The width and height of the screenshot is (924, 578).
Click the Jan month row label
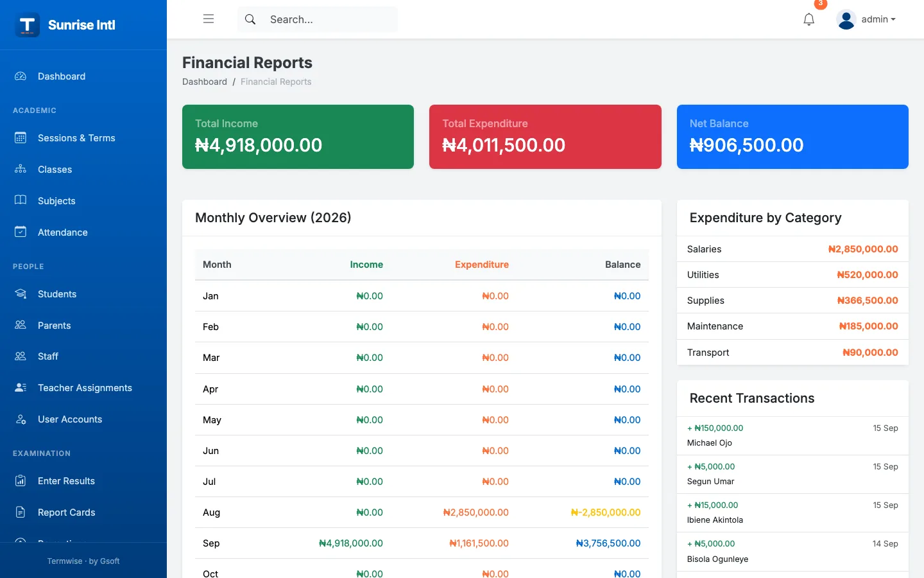(210, 296)
